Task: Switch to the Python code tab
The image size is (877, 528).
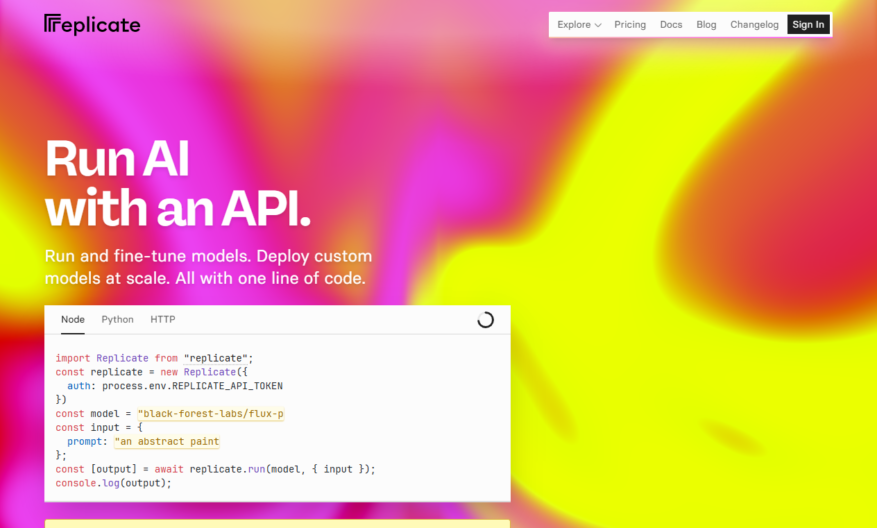Action: pos(117,319)
